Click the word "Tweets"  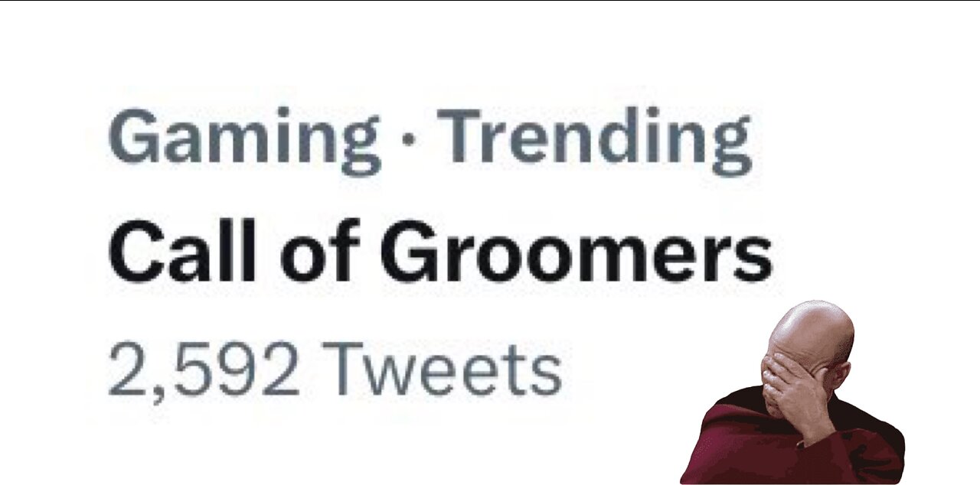point(441,369)
